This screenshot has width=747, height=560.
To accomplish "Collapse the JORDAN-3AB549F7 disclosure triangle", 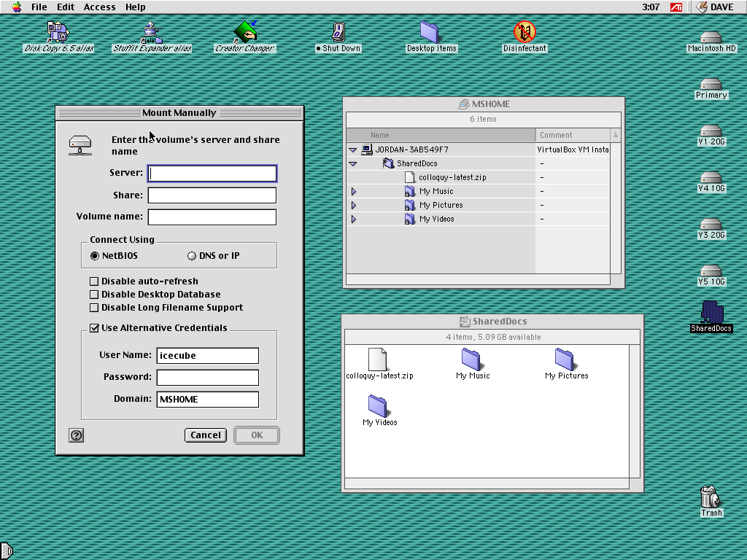I will (352, 149).
